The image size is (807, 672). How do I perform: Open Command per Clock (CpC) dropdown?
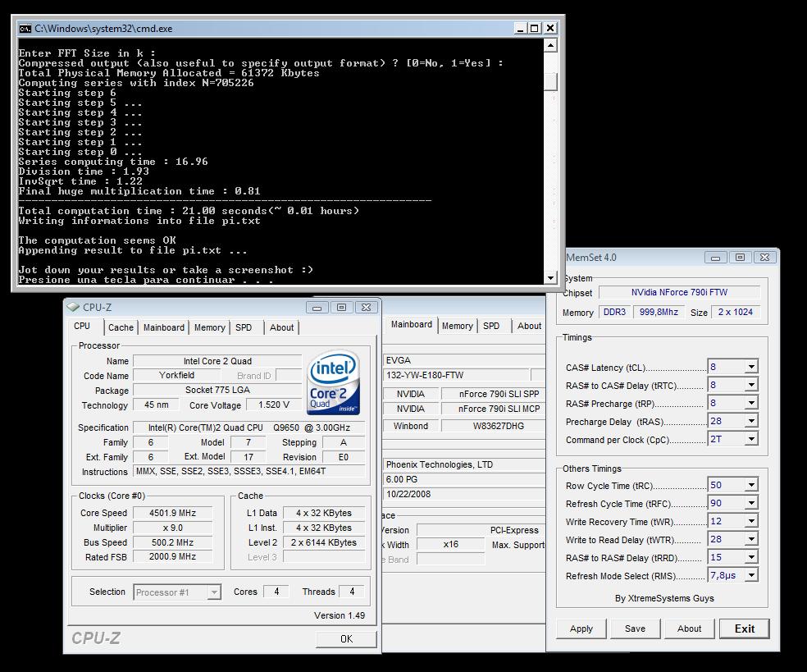click(x=751, y=439)
